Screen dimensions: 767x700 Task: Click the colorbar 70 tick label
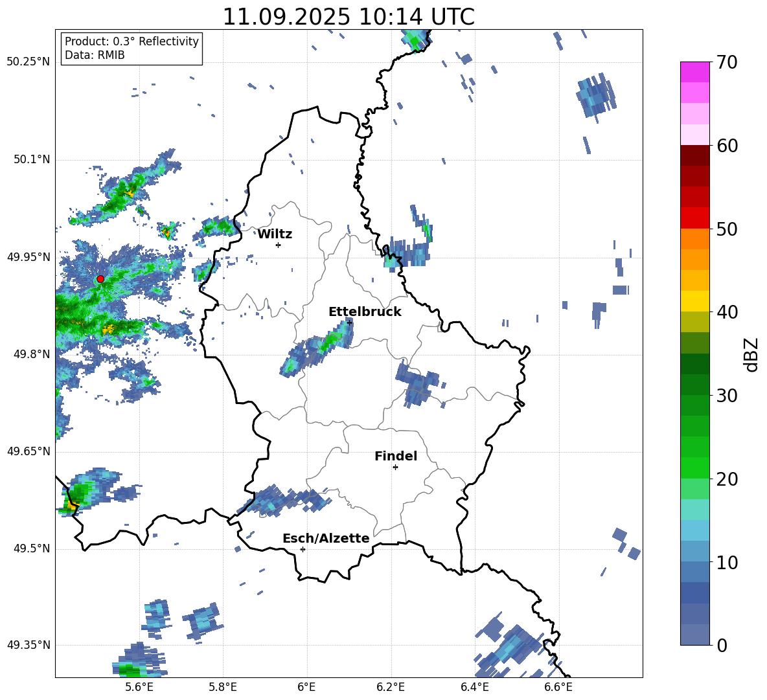[727, 62]
